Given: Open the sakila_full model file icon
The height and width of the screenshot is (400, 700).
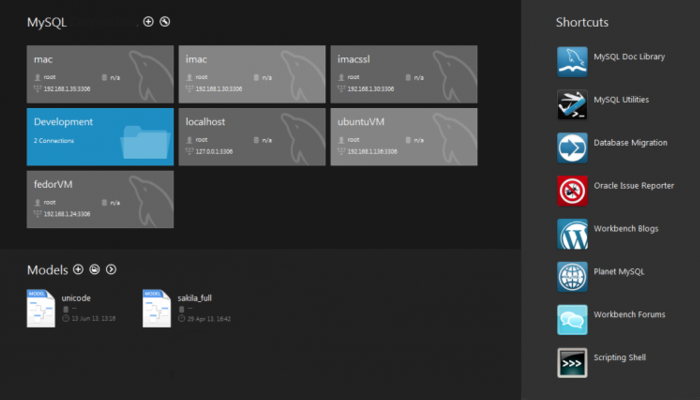Looking at the screenshot, I should click(157, 308).
